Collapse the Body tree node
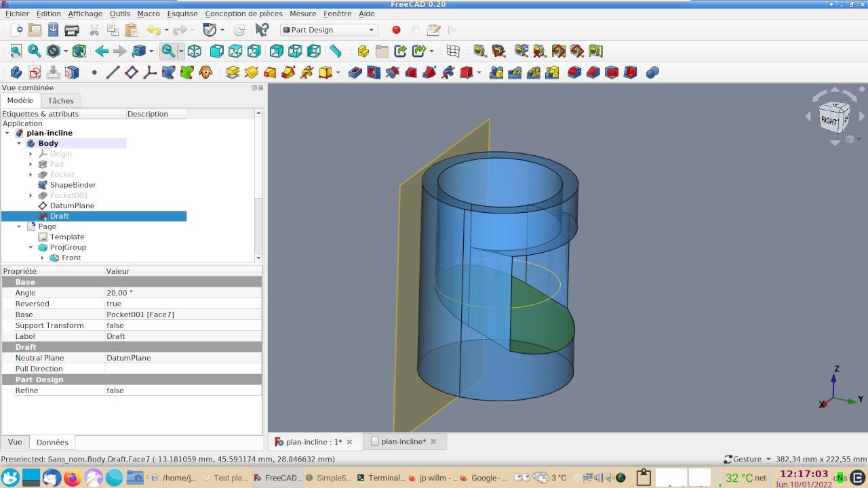The height and width of the screenshot is (488, 868). pyautogui.click(x=19, y=144)
